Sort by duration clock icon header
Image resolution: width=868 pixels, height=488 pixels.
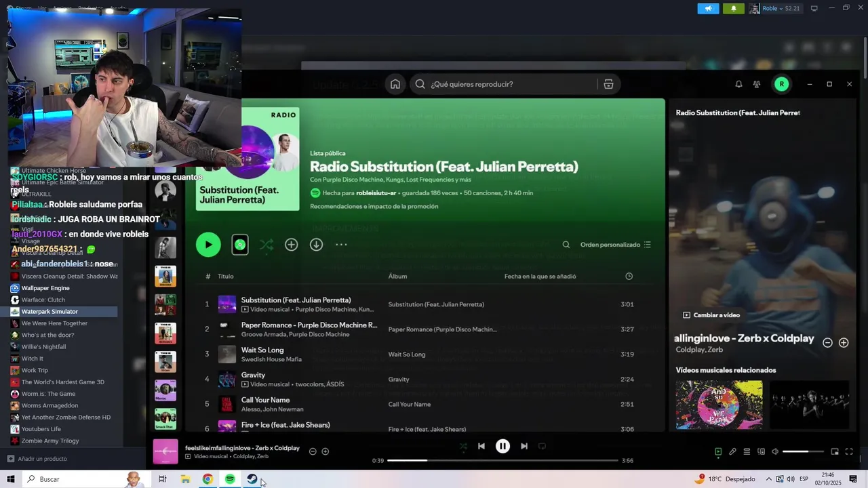click(629, 277)
